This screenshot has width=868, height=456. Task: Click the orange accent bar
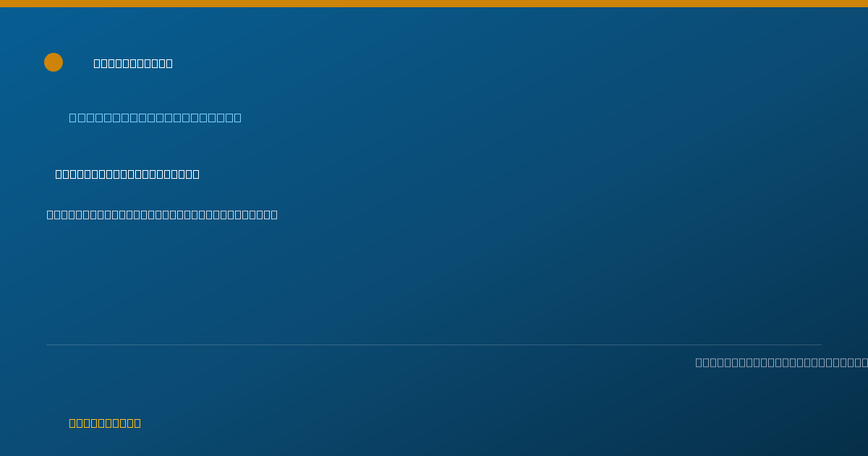tap(434, 4)
